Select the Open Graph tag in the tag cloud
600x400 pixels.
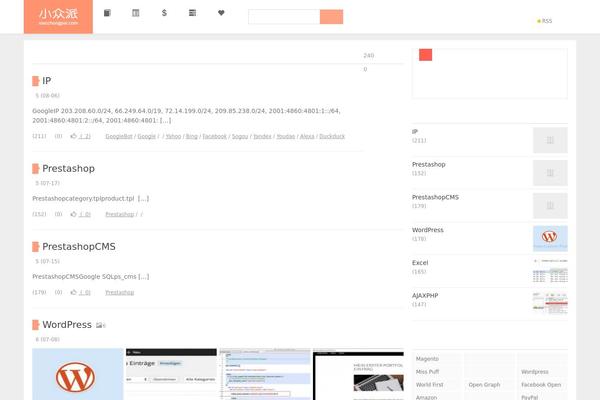(484, 385)
